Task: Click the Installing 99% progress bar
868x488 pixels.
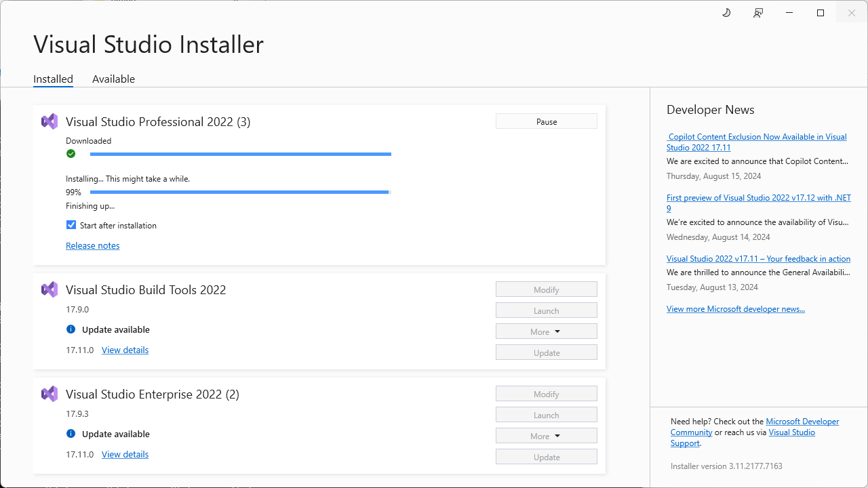Action: [x=241, y=192]
